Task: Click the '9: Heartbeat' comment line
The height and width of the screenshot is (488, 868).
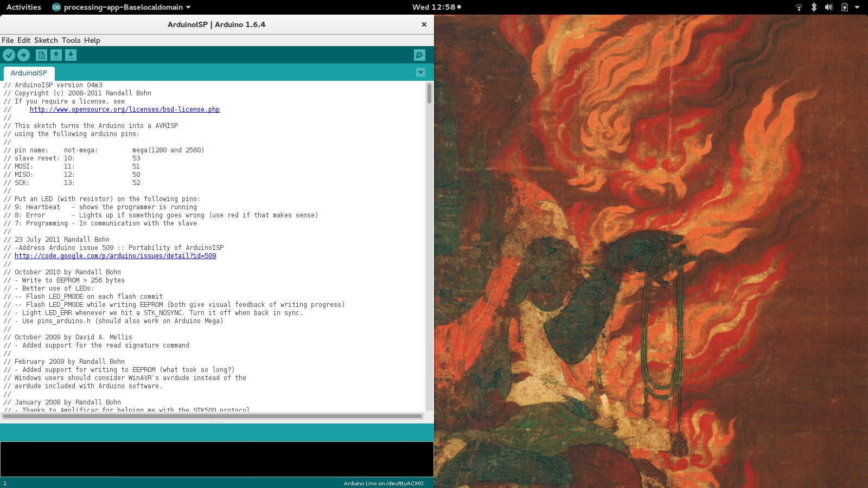Action: (x=100, y=207)
